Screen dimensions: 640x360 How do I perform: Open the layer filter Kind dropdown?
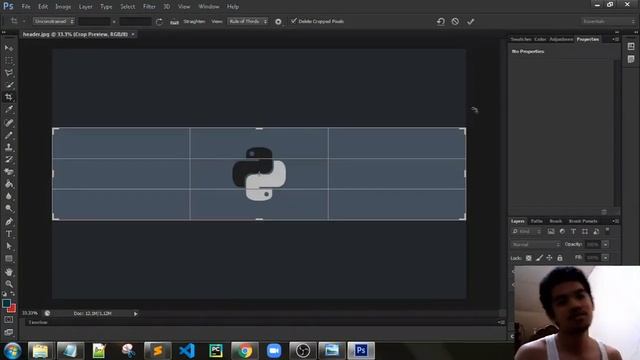pos(527,231)
